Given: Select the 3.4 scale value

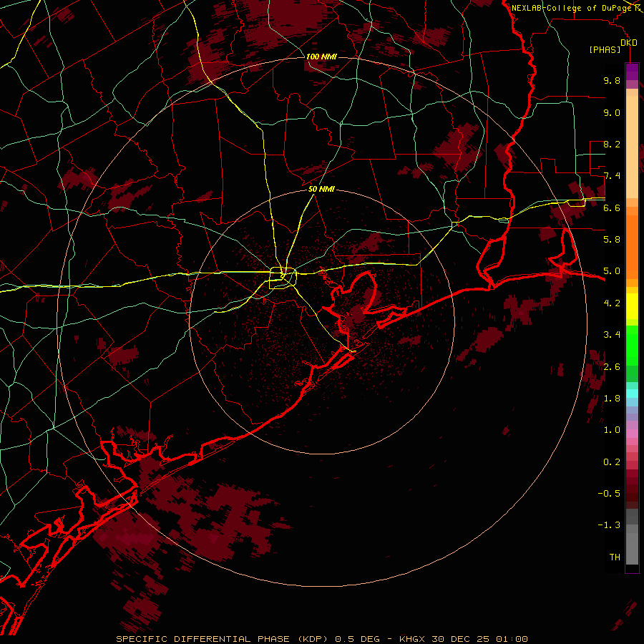Looking at the screenshot, I should [x=612, y=335].
